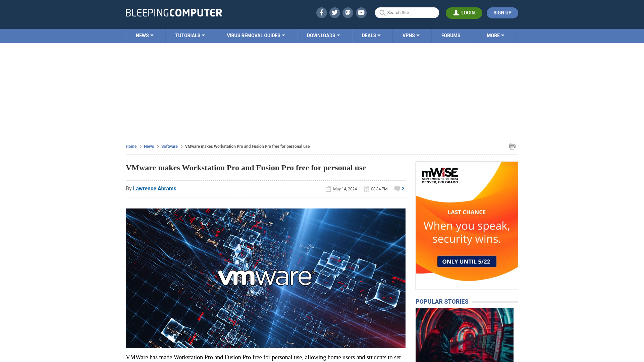Click the Software breadcrumb link
The image size is (644, 362).
pyautogui.click(x=169, y=146)
